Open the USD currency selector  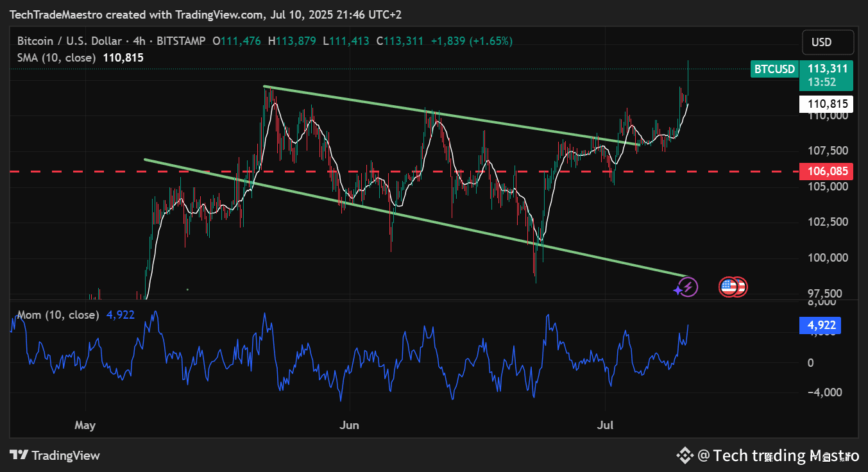point(828,42)
